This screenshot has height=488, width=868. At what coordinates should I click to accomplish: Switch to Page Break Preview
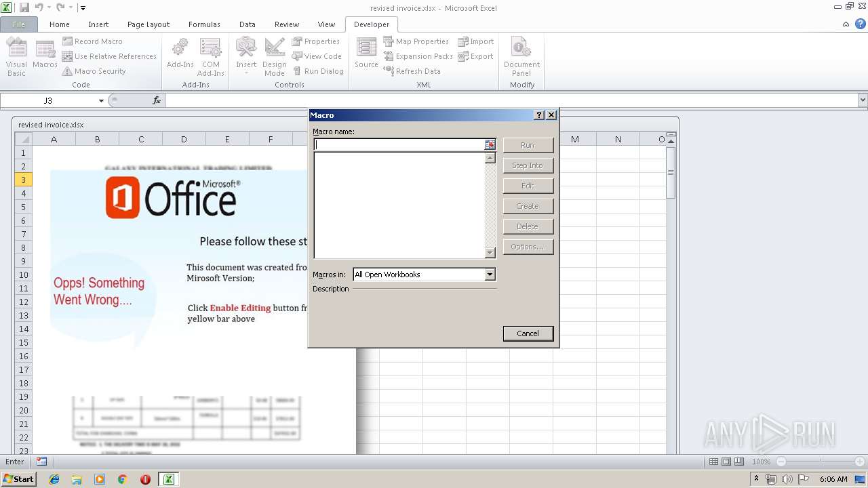(739, 462)
